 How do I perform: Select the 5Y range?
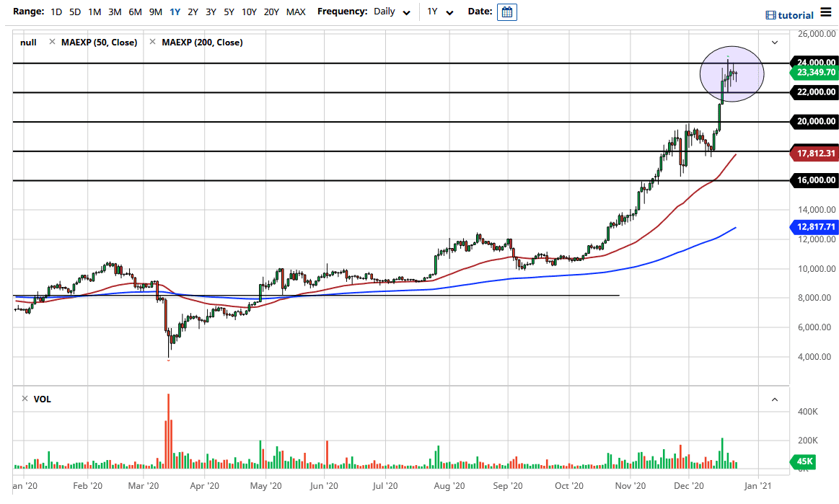(x=229, y=12)
